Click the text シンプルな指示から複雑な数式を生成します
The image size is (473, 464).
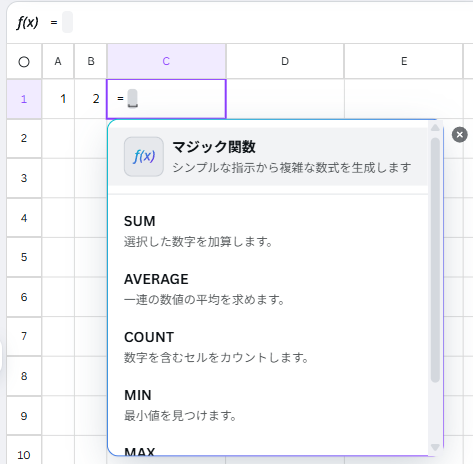pyautogui.click(x=292, y=167)
